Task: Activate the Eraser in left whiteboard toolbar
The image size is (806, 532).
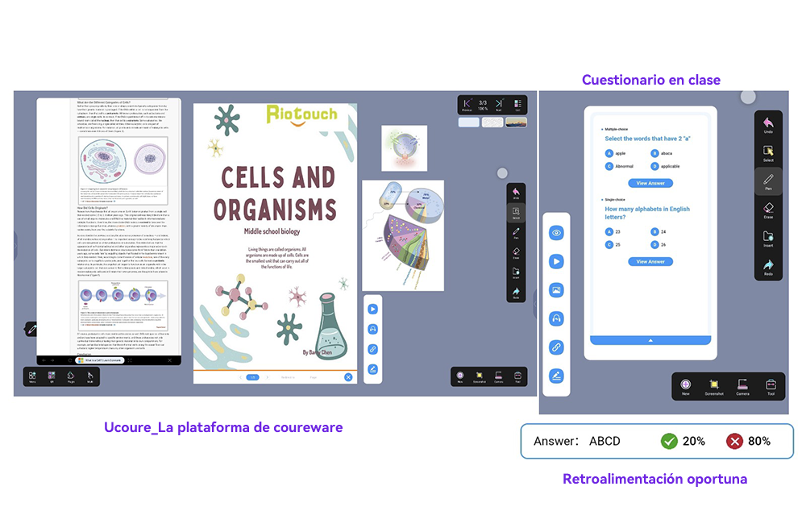Action: [x=516, y=253]
